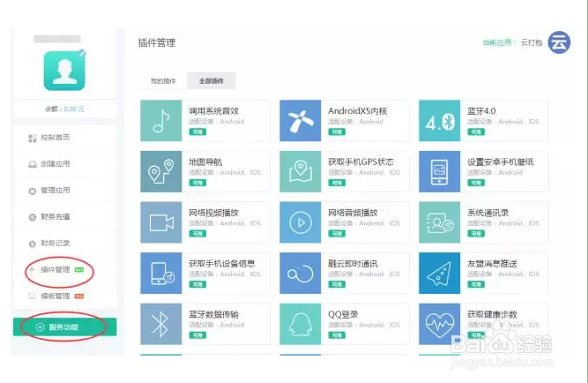
Task: Switch to the 全部插件 tab
Action: (x=212, y=80)
